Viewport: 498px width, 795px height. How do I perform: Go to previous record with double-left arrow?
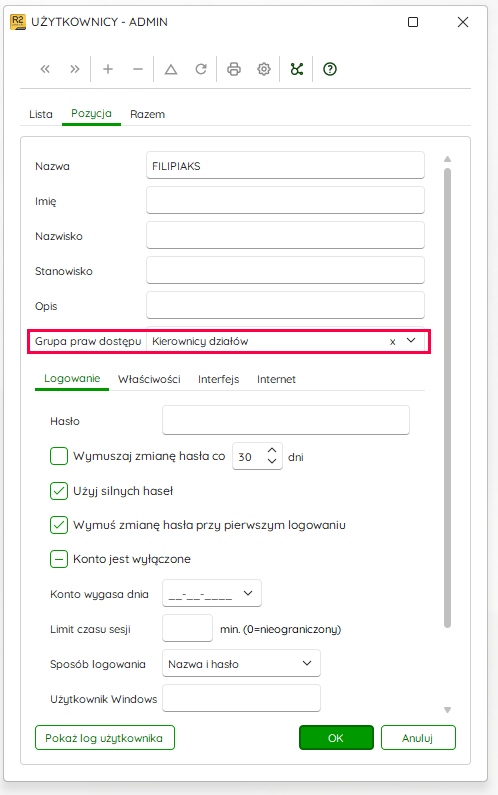45,69
